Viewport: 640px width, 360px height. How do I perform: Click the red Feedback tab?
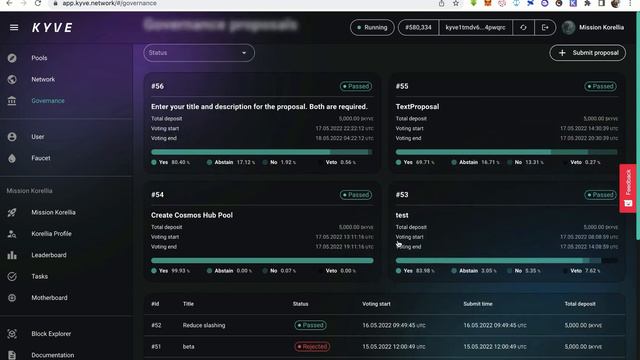click(628, 188)
